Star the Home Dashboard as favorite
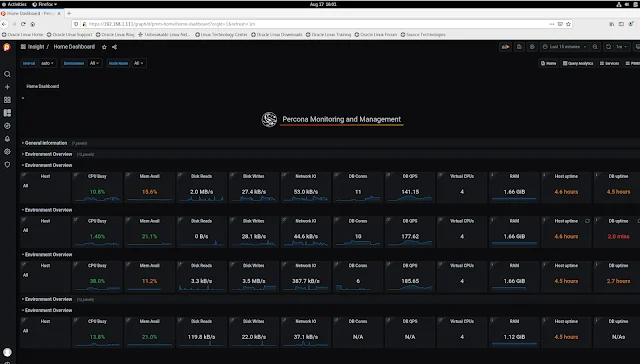Image resolution: width=640 pixels, height=364 pixels. (x=104, y=47)
